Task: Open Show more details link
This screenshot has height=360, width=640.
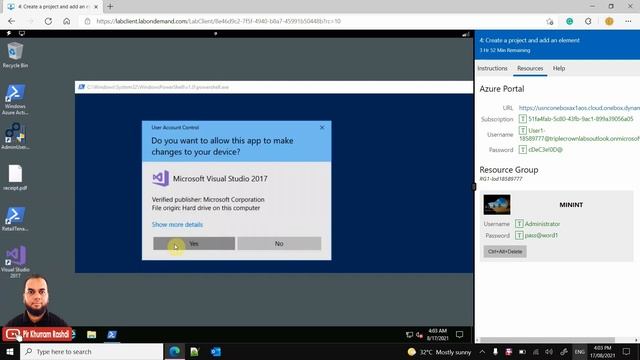Action: coord(177,224)
